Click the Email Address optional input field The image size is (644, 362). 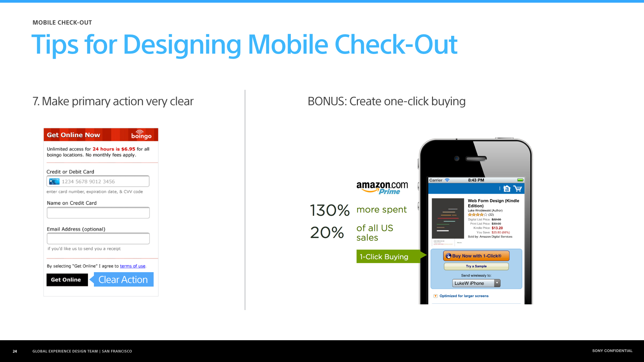click(x=98, y=239)
